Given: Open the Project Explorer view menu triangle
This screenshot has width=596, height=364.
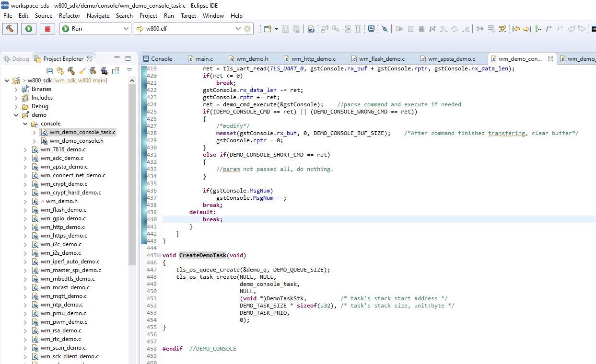Looking at the screenshot, I should tap(129, 70).
